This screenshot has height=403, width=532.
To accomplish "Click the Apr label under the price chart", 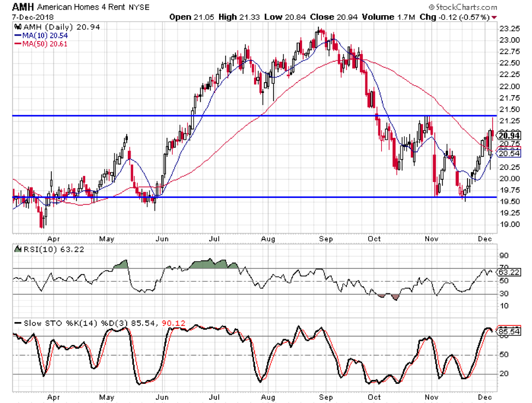I will 54,239.
